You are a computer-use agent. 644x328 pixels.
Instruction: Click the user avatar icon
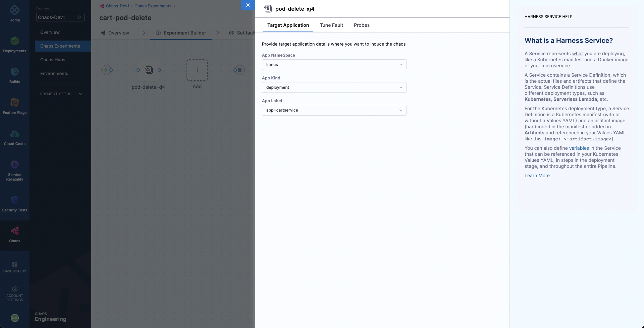15,318
